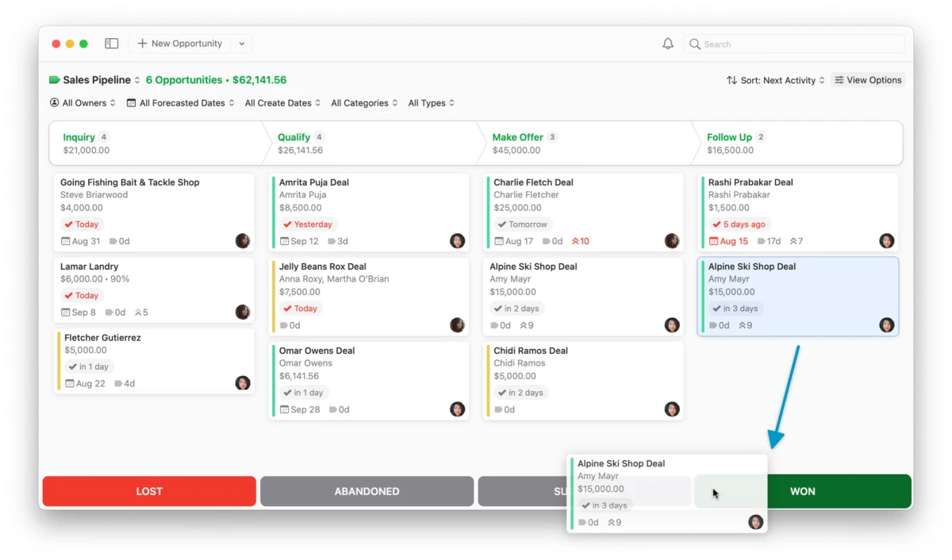Click inside the Search field
The width and height of the screenshot is (952, 560).
pyautogui.click(x=793, y=44)
